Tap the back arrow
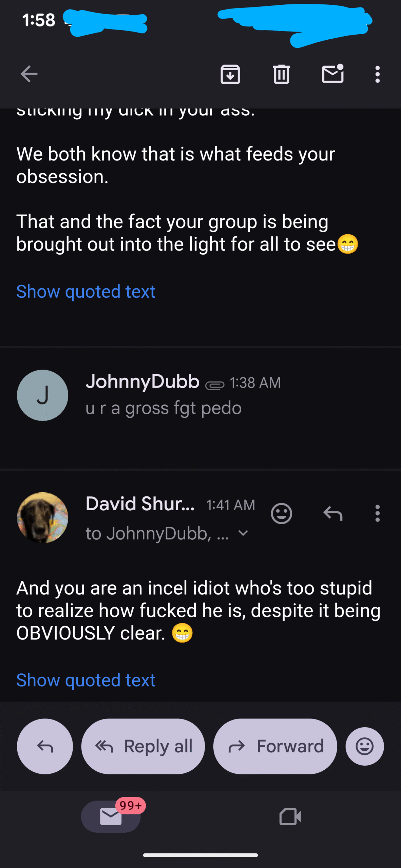401x868 pixels. tap(29, 74)
